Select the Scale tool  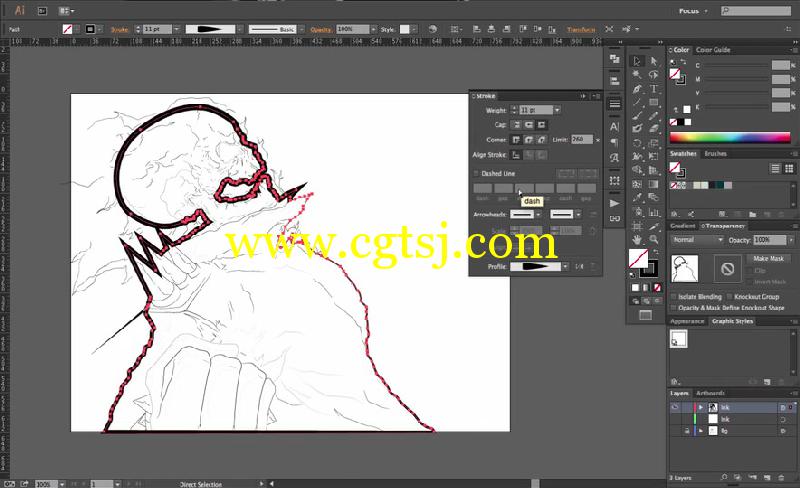[654, 143]
